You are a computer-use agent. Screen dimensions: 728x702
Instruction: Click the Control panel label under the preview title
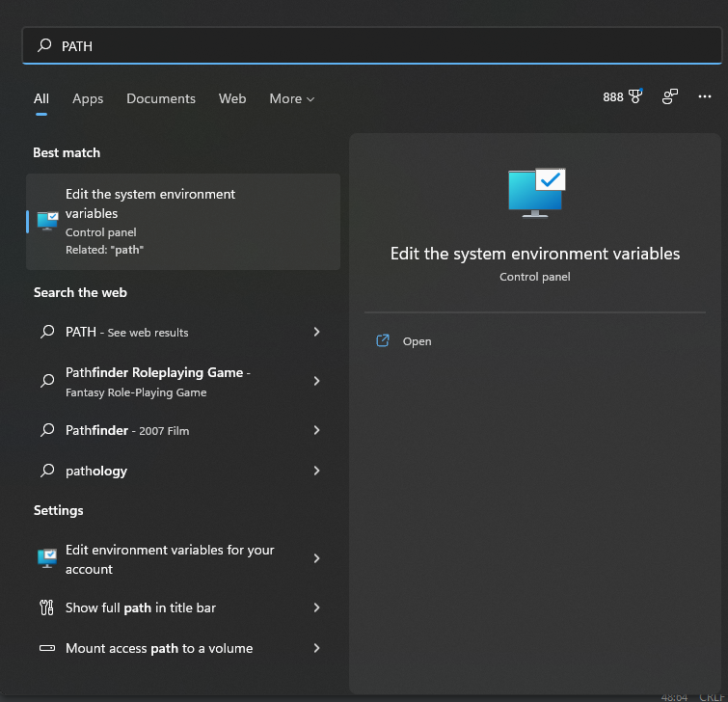(535, 277)
